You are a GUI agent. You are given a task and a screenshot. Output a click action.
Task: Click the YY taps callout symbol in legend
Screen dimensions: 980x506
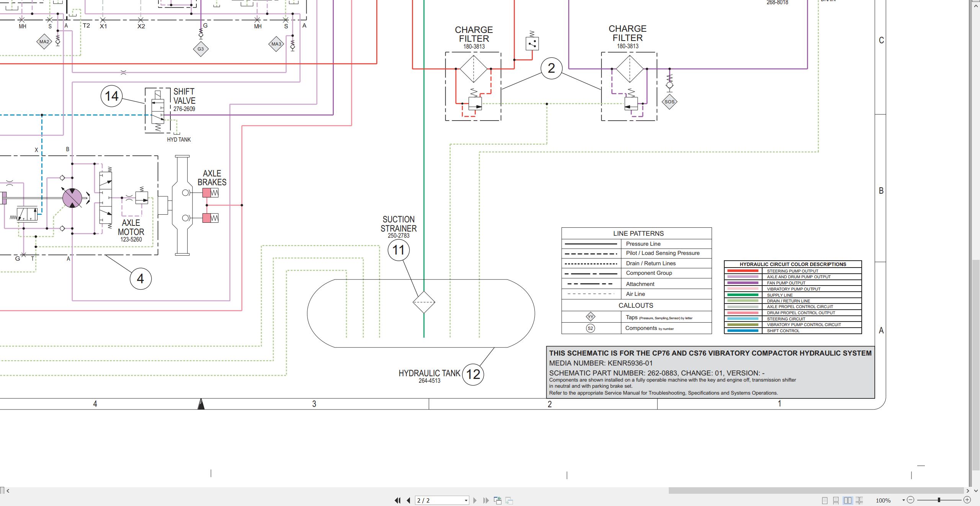[x=591, y=317]
